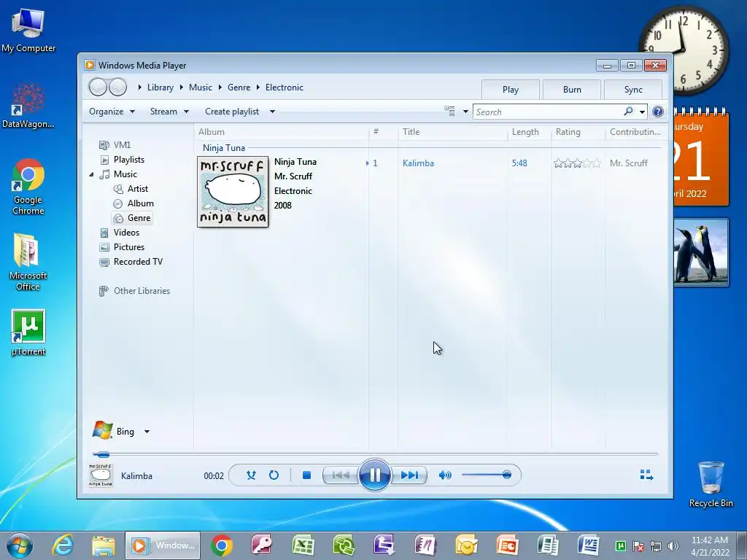Click Genre in the breadcrumb path
The image size is (747, 560).
tap(239, 87)
